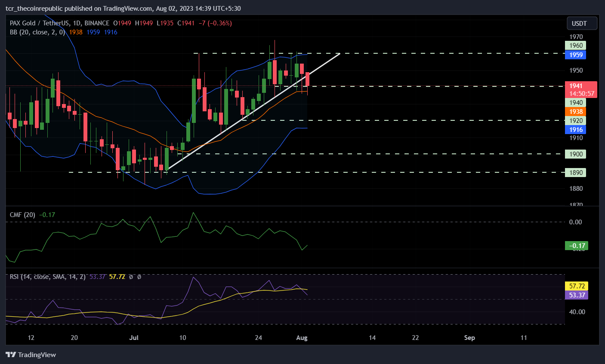Image resolution: width=605 pixels, height=364 pixels.
Task: Click the yellow 57.72 RSI SMA label
Action: (577, 286)
